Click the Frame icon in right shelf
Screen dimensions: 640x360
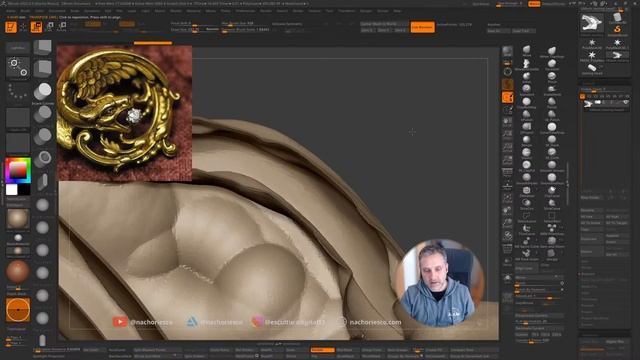(x=507, y=199)
